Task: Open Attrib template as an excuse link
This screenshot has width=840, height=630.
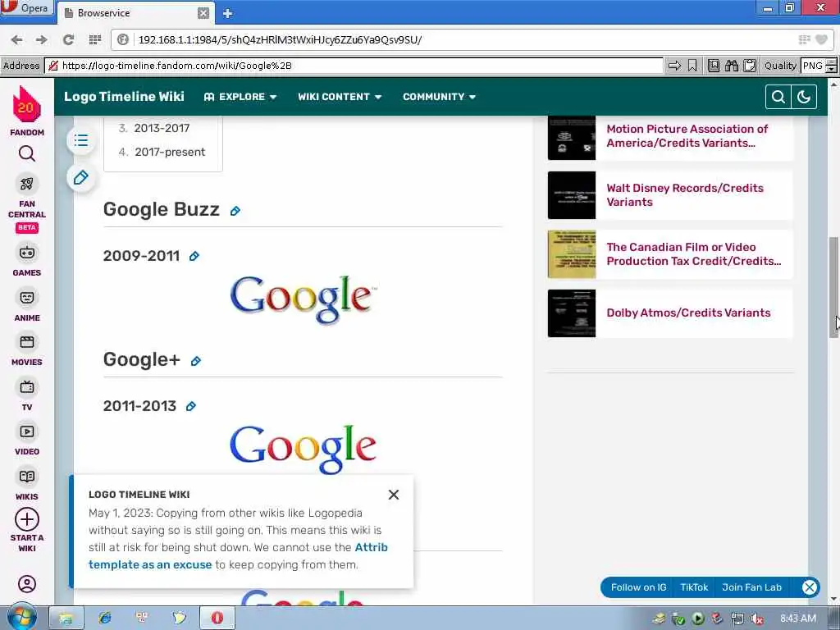Action: coord(238,556)
